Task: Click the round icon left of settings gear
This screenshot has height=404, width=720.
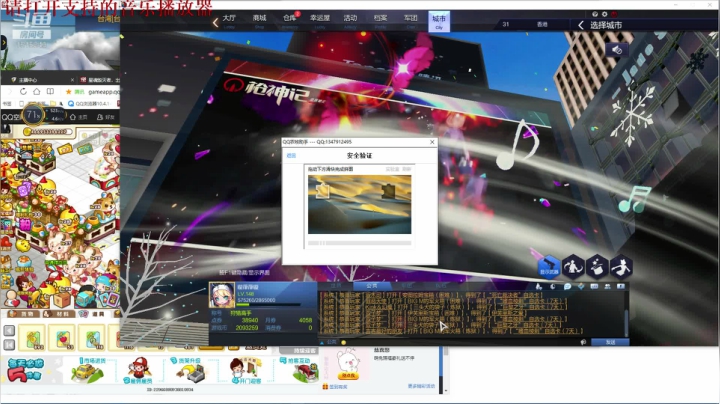Action: click(x=595, y=14)
